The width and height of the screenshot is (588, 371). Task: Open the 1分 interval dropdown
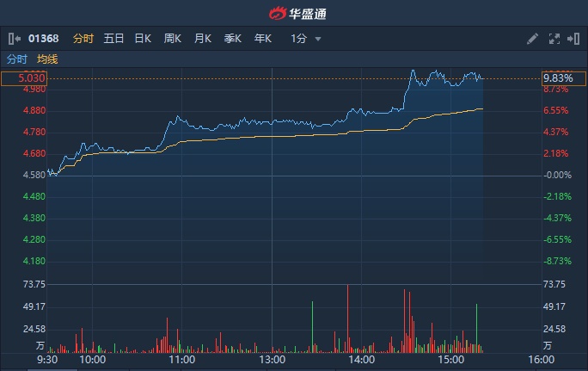(298, 39)
